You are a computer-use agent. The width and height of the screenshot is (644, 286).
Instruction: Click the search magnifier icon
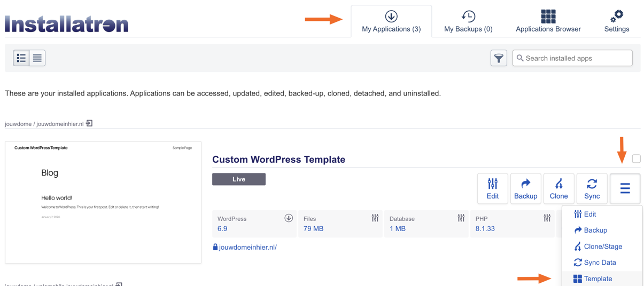pos(520,58)
